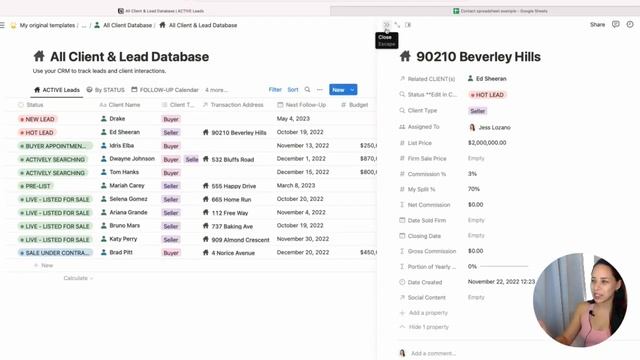Viewport: 640px width, 360px height.
Task: Click Sort in database toolbar
Action: 293,89
